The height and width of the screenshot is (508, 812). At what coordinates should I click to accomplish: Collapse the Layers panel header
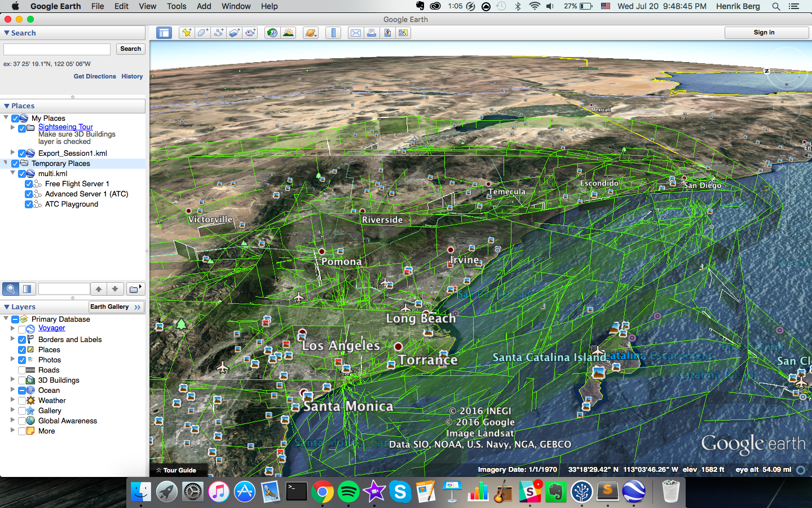click(7, 306)
